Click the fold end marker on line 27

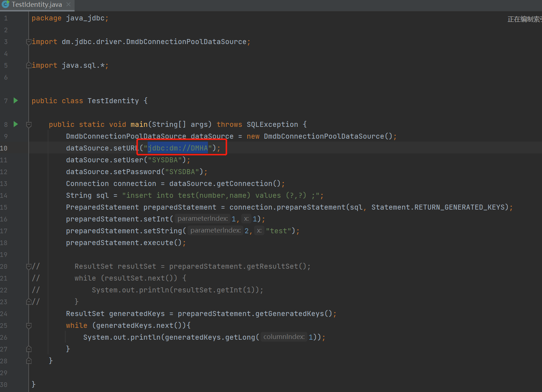click(x=29, y=349)
